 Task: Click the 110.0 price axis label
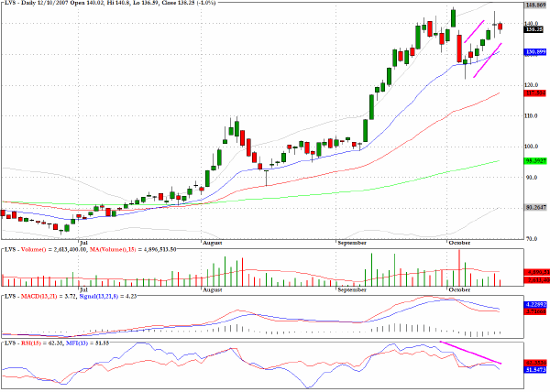tap(532, 116)
